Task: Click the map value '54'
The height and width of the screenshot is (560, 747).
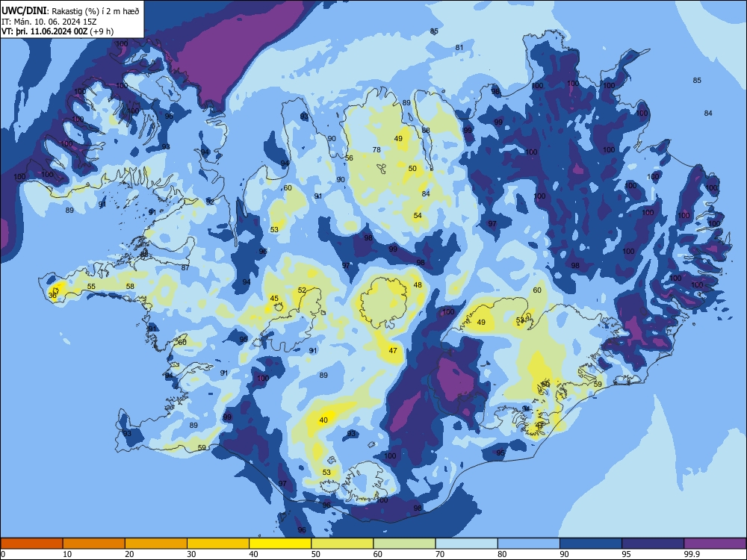Action: (418, 216)
